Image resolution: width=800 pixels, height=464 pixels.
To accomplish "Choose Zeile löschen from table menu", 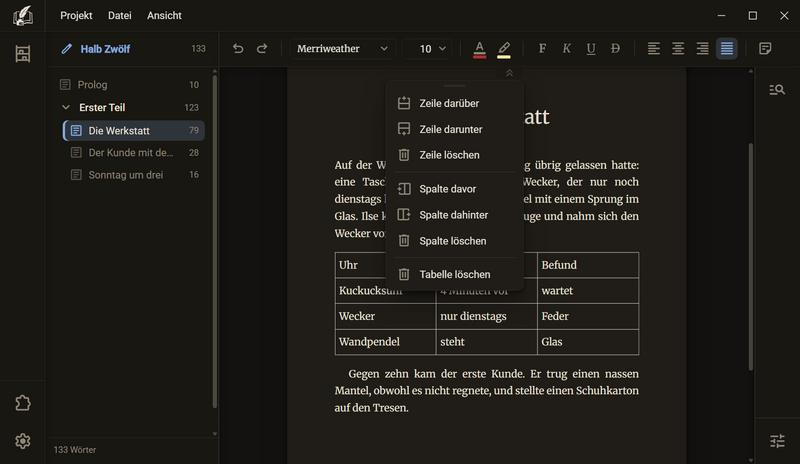I will [x=454, y=155].
